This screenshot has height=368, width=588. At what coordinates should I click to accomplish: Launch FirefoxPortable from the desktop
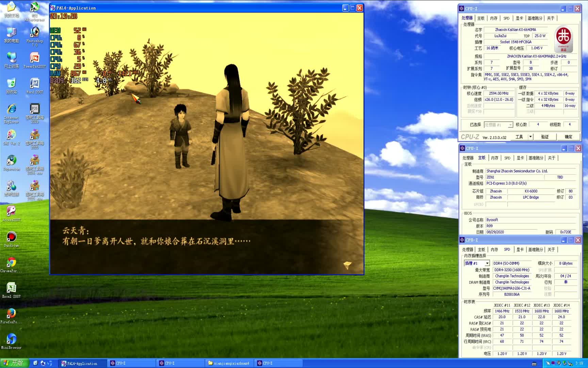coord(11,313)
